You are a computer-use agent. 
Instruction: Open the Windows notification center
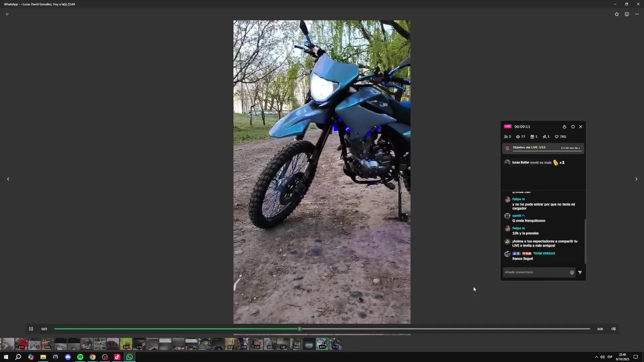coord(635,357)
